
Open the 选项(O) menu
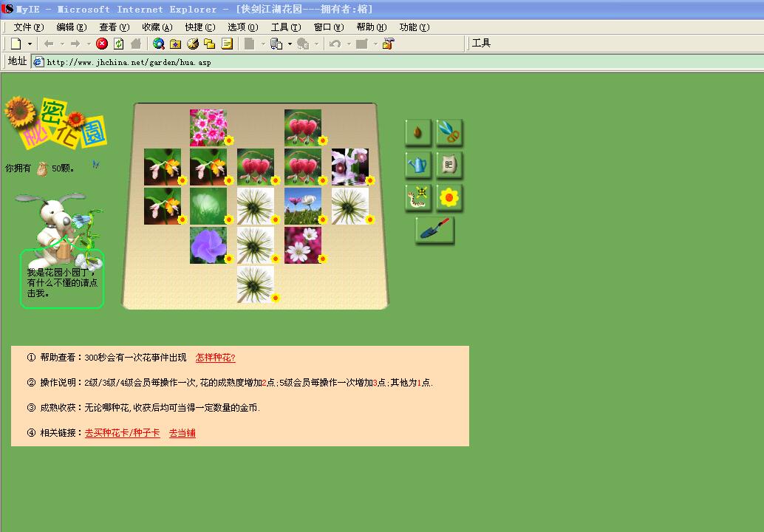coord(242,27)
